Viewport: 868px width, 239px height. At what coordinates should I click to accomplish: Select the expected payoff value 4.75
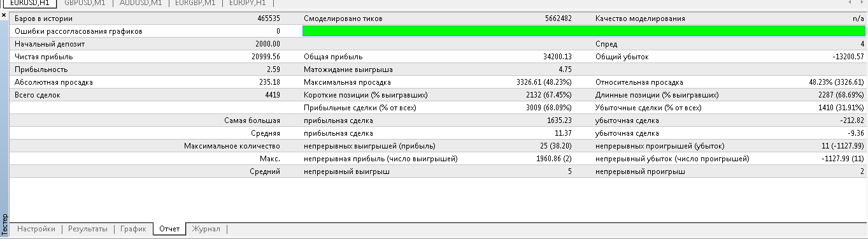[565, 69]
